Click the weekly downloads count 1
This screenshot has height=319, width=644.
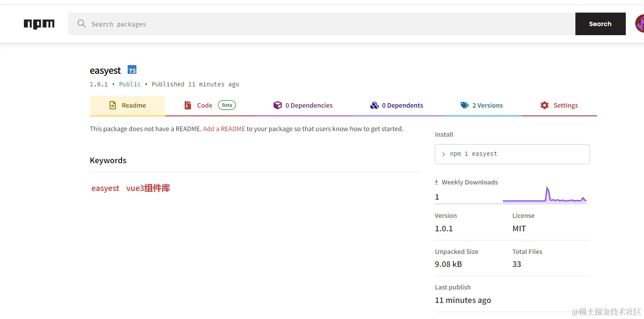pos(437,197)
